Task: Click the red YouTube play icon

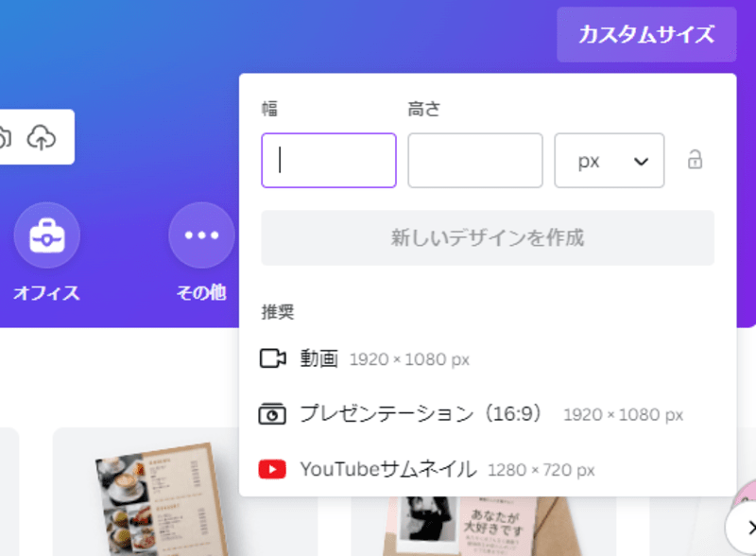Action: point(272,469)
